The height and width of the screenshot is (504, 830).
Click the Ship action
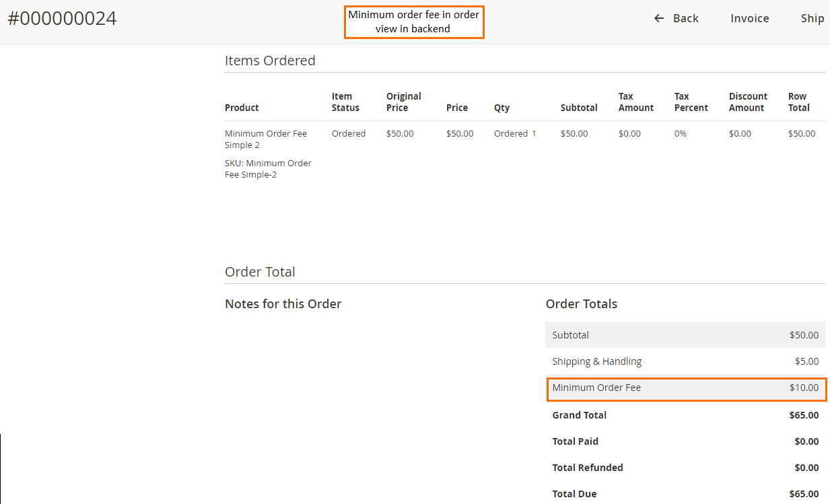812,18
